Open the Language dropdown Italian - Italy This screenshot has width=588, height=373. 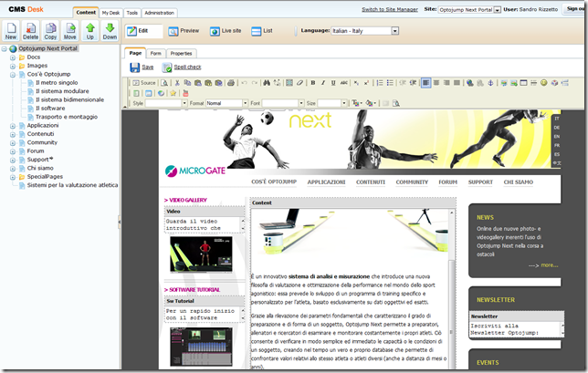[x=364, y=31]
